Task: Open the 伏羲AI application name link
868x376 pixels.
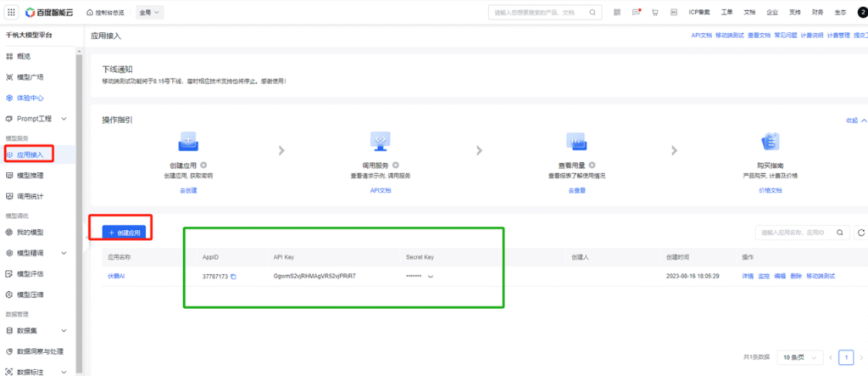Action: point(116,276)
